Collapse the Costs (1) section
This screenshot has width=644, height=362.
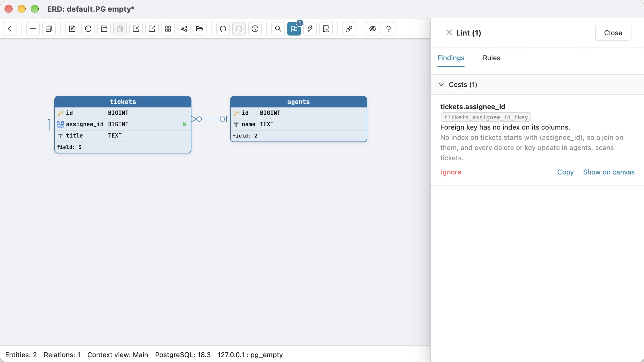click(x=538, y=85)
